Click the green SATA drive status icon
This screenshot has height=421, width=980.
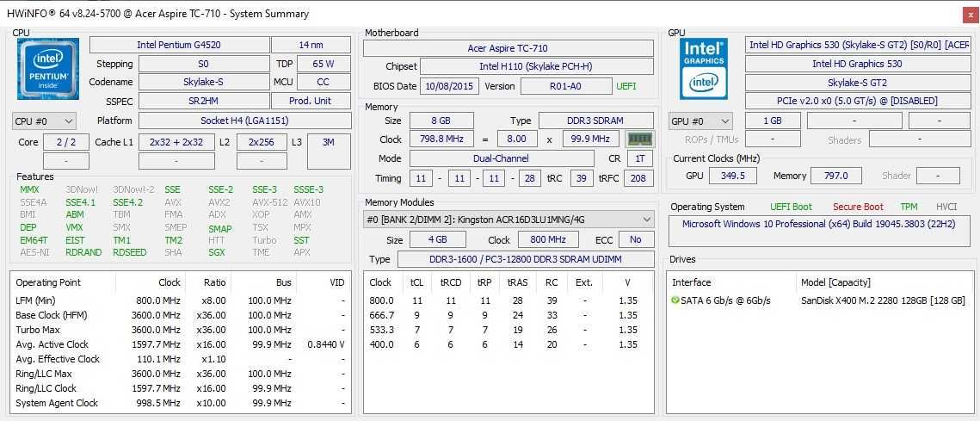(x=675, y=300)
